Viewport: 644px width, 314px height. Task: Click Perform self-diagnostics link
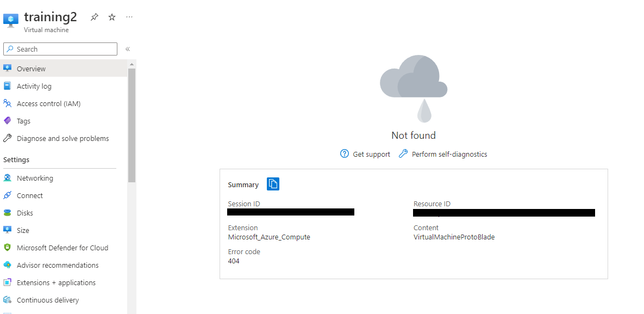449,155
